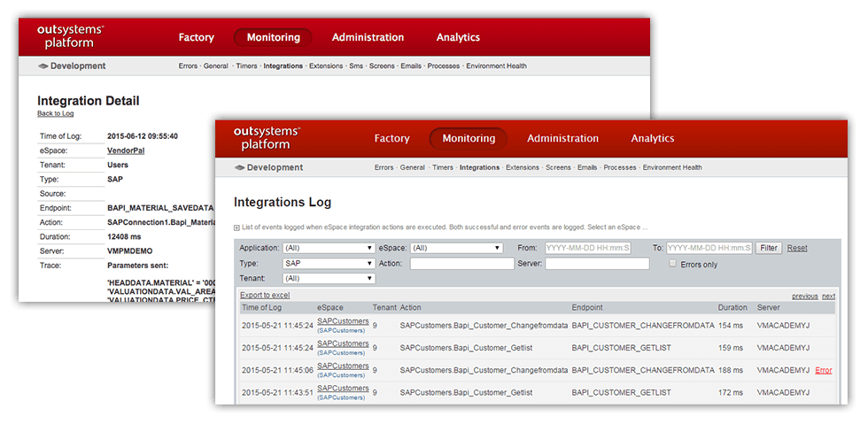Viewport: 868px width, 424px height.
Task: Click the 172 ms duration cell
Action: 731,392
